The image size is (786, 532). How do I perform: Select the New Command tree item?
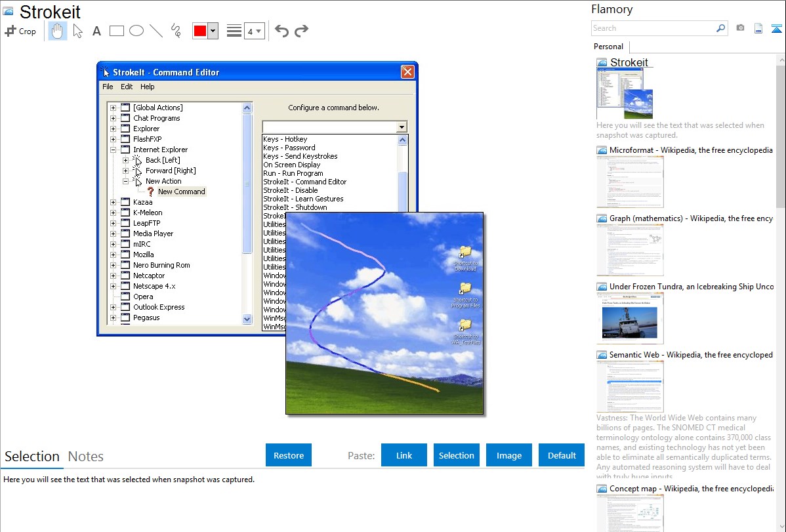point(182,192)
